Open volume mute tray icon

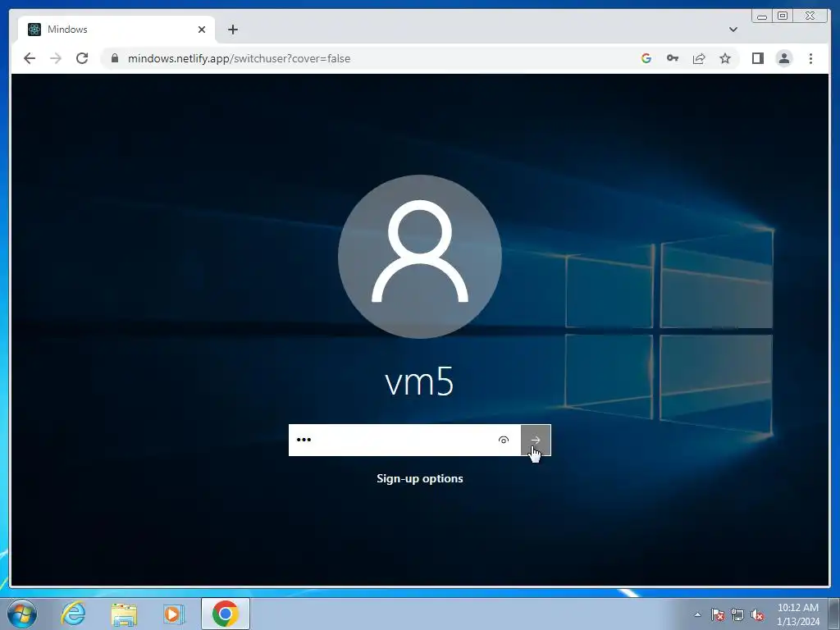(x=757, y=614)
